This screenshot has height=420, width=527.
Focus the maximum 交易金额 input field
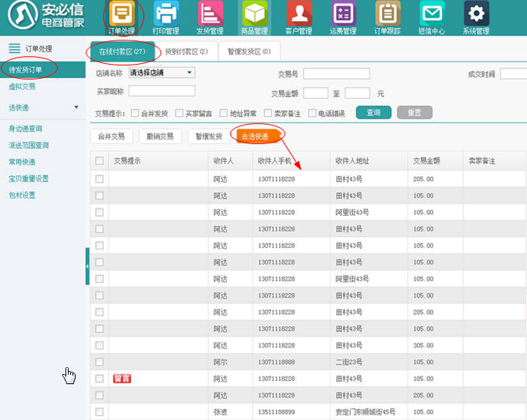(357, 93)
